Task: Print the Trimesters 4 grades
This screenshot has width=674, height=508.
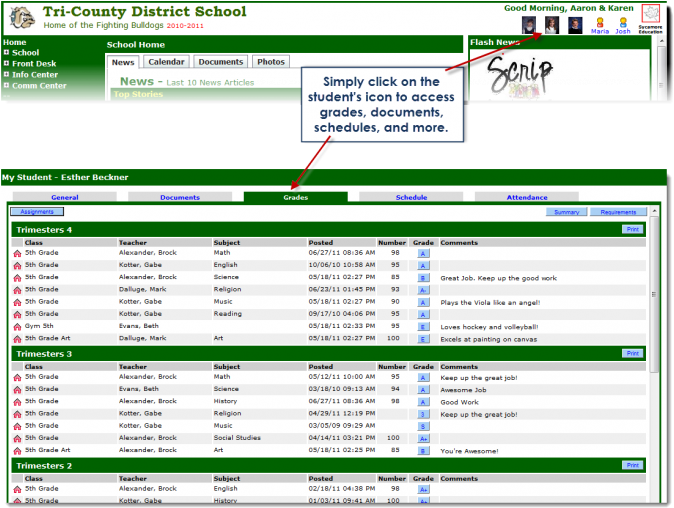Action: tap(632, 230)
